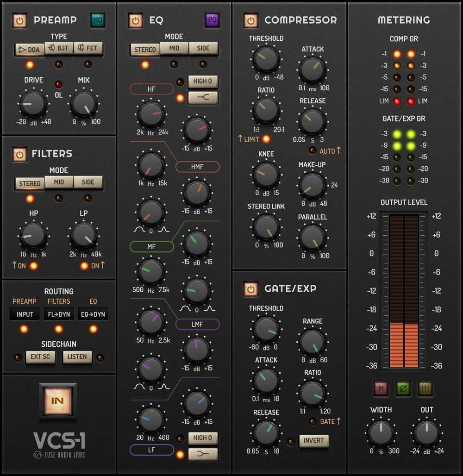Toggle the LF band shelf shape icon
Image resolution: width=463 pixels, height=476 pixels.
click(x=203, y=454)
